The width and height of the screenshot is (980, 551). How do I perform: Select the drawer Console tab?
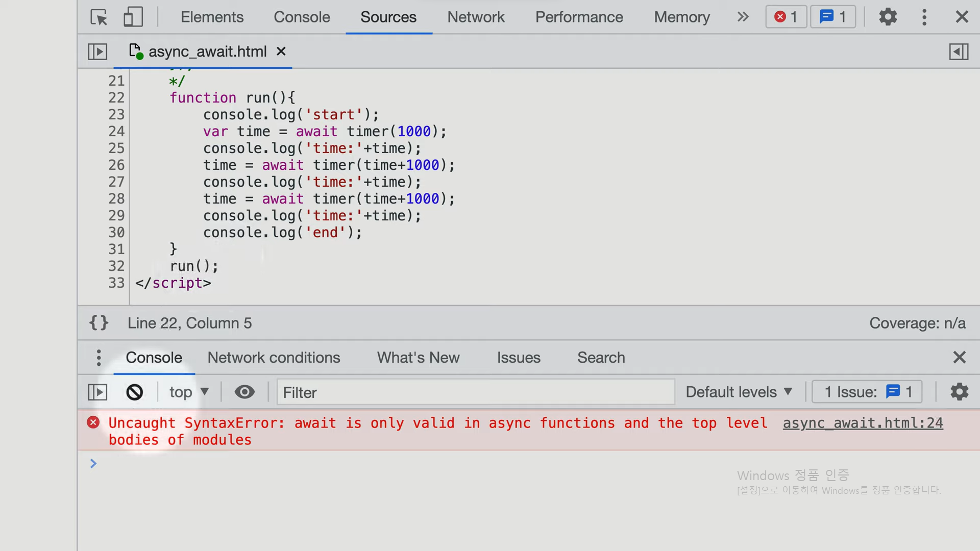154,358
